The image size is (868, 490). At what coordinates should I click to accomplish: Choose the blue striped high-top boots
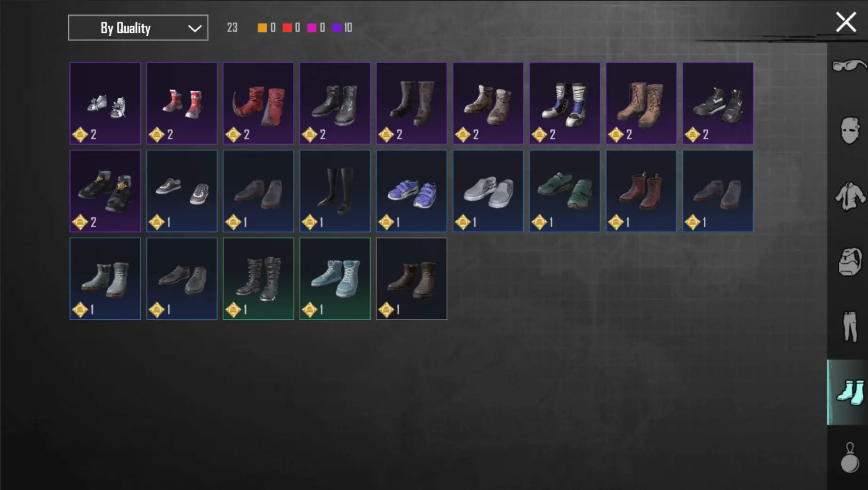tap(564, 103)
